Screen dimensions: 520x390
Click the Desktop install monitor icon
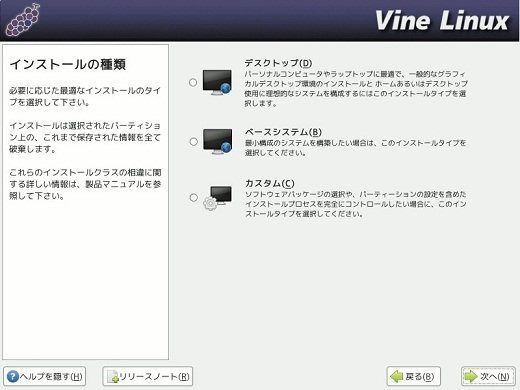[x=217, y=82]
